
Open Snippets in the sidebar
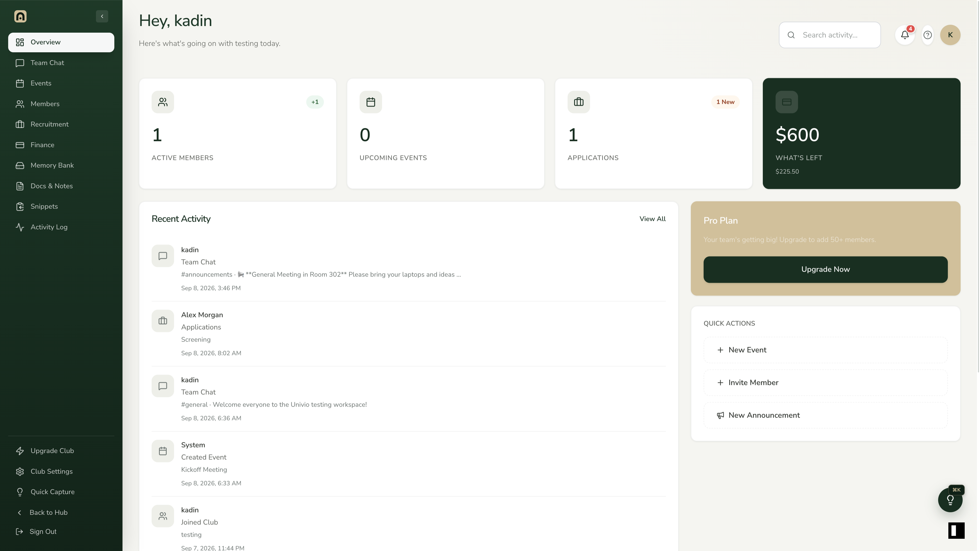pos(61,206)
